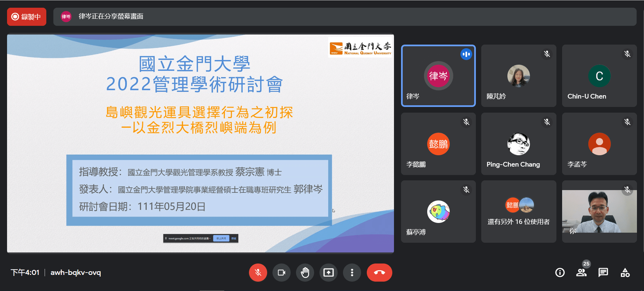Click the 蘇亭溥 name label
The image size is (644, 291).
coord(416,232)
